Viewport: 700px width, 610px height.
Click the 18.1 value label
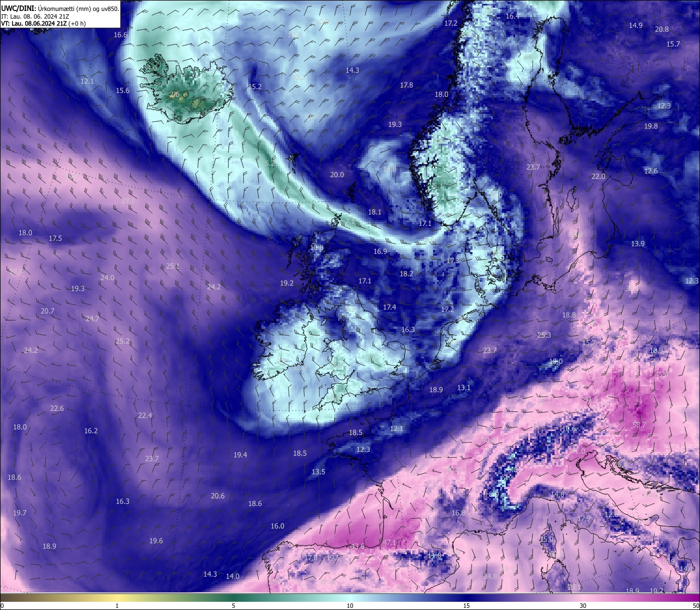pos(375,212)
